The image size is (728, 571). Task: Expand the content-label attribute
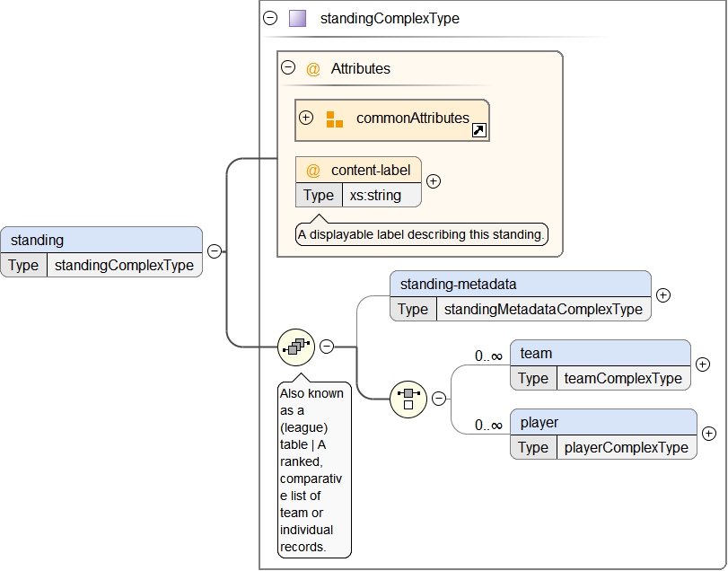coord(434,181)
